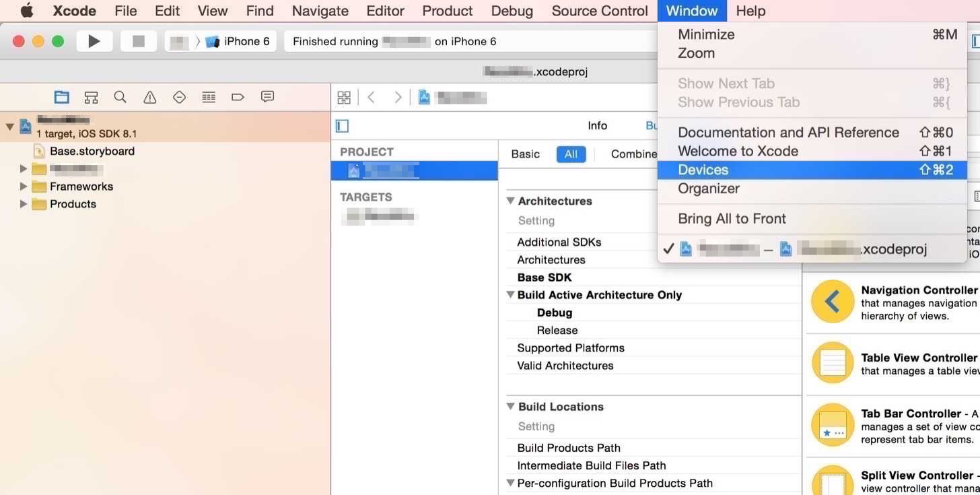Collapse the project root disclosure triangle
The width and height of the screenshot is (980, 495).
tap(9, 127)
